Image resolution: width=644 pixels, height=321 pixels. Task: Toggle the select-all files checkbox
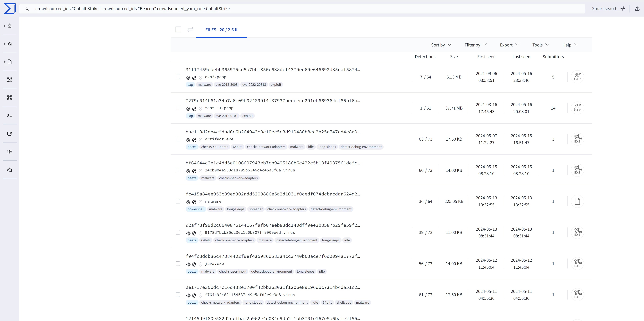[178, 29]
